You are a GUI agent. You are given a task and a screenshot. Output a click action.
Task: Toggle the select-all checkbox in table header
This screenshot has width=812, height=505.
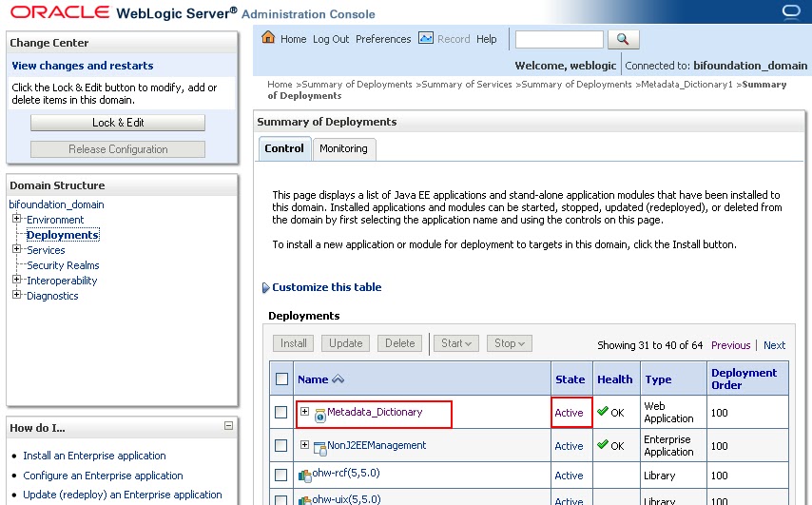point(281,379)
